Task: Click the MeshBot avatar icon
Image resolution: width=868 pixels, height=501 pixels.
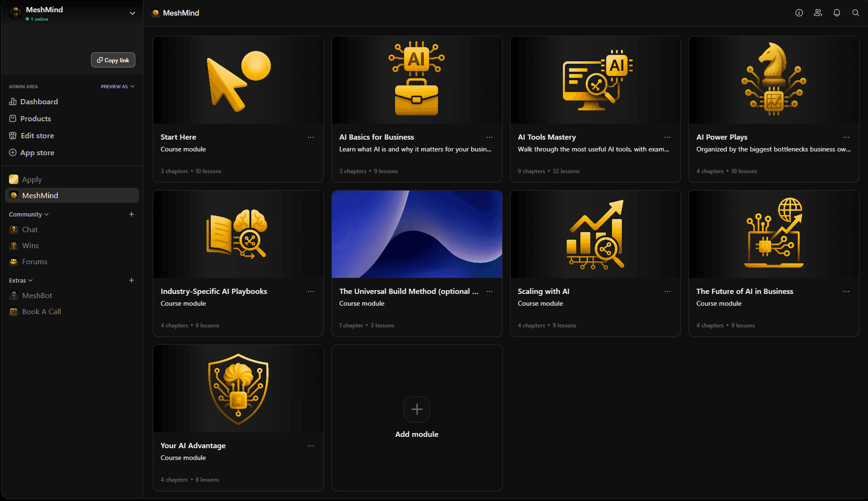Action: [14, 295]
